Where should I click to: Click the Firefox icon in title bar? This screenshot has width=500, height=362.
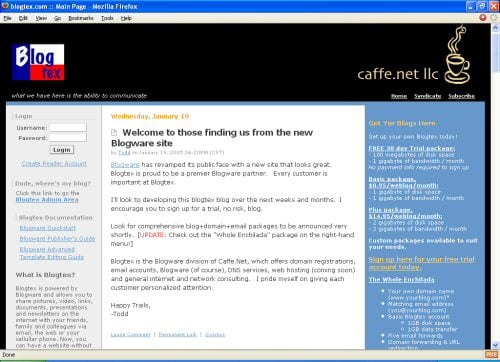[x=5, y=6]
